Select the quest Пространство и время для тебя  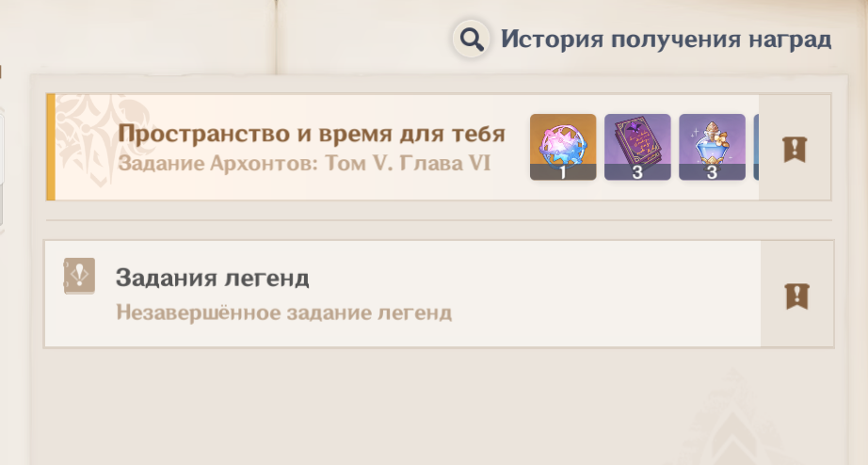coord(312,134)
